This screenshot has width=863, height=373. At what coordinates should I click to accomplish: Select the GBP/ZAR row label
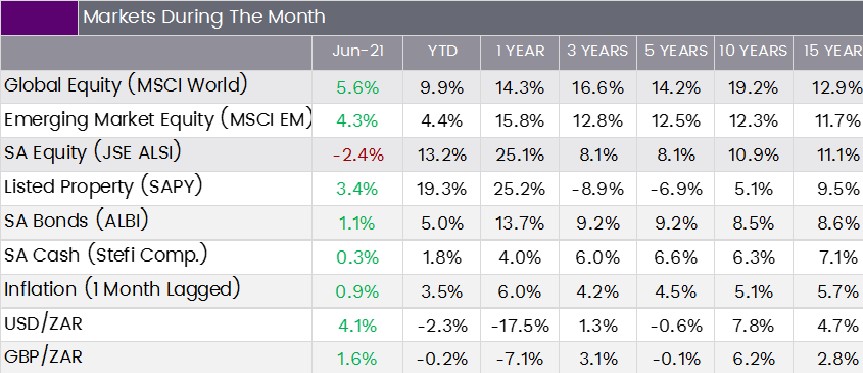point(43,357)
